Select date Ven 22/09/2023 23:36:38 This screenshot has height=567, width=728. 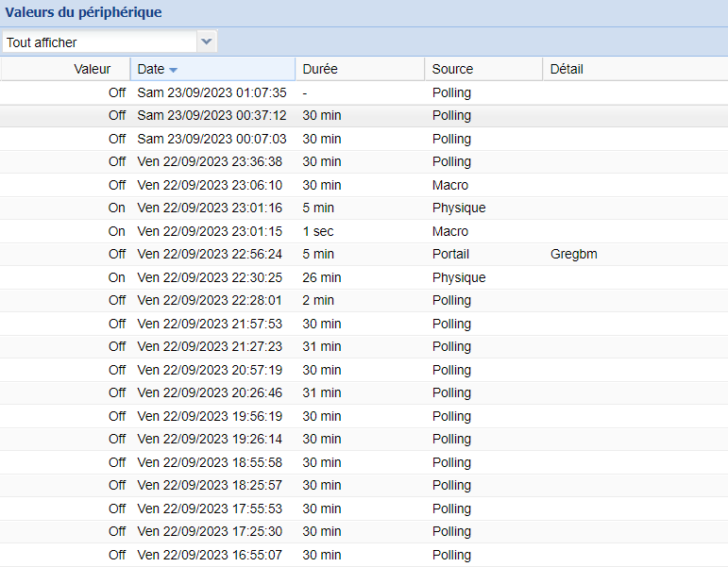tap(210, 161)
